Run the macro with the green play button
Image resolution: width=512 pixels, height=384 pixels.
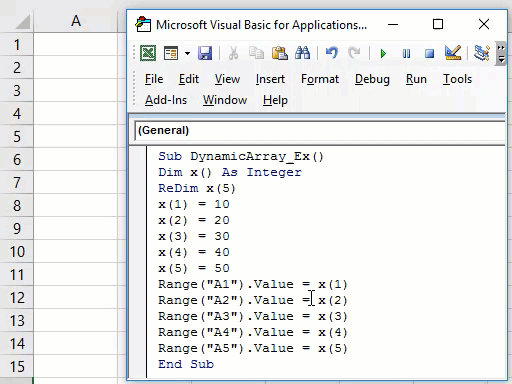(383, 53)
